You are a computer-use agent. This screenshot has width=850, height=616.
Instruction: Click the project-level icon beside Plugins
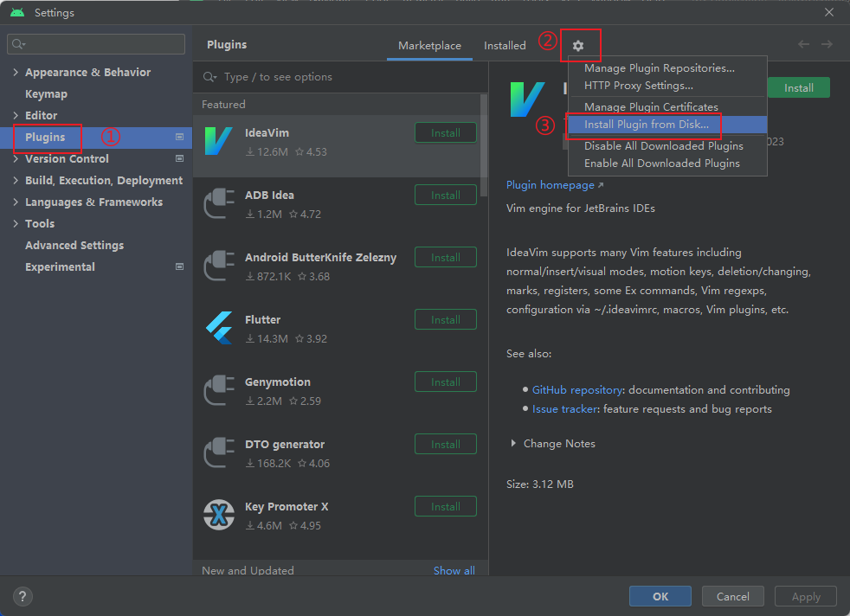click(x=179, y=137)
